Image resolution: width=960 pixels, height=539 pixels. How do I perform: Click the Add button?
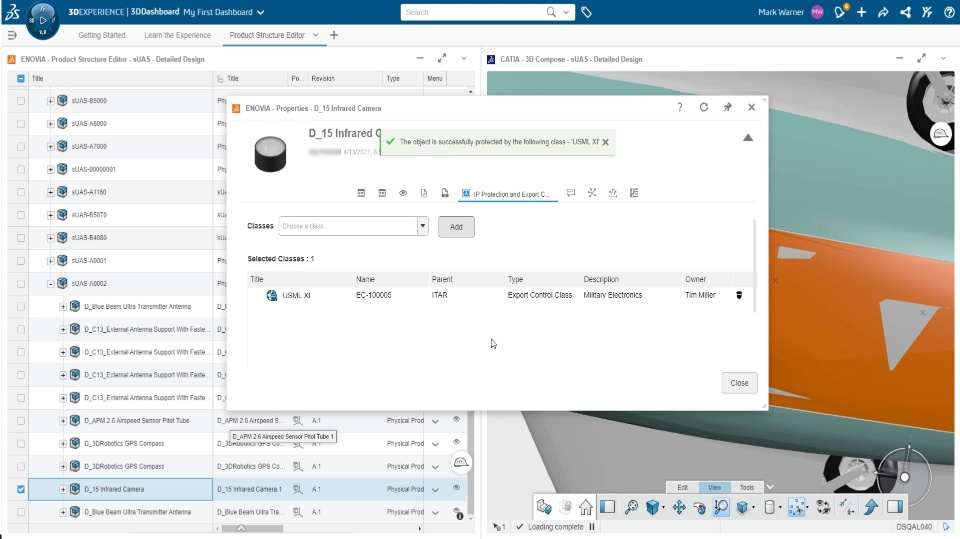click(x=456, y=227)
